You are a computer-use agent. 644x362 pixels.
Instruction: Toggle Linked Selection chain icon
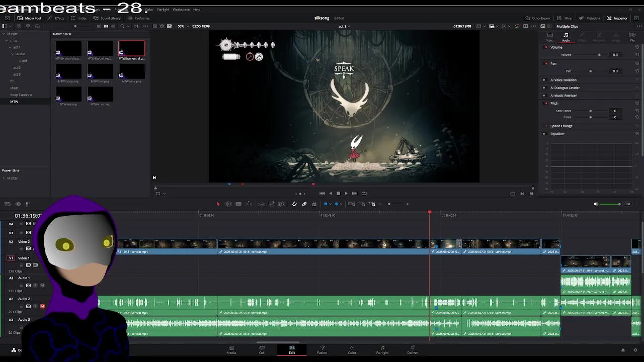304,204
